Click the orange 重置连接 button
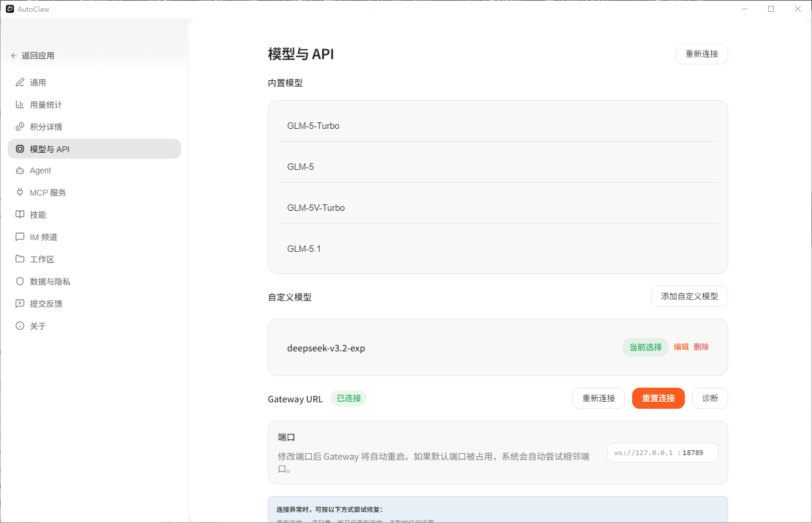The height and width of the screenshot is (523, 812). (659, 398)
